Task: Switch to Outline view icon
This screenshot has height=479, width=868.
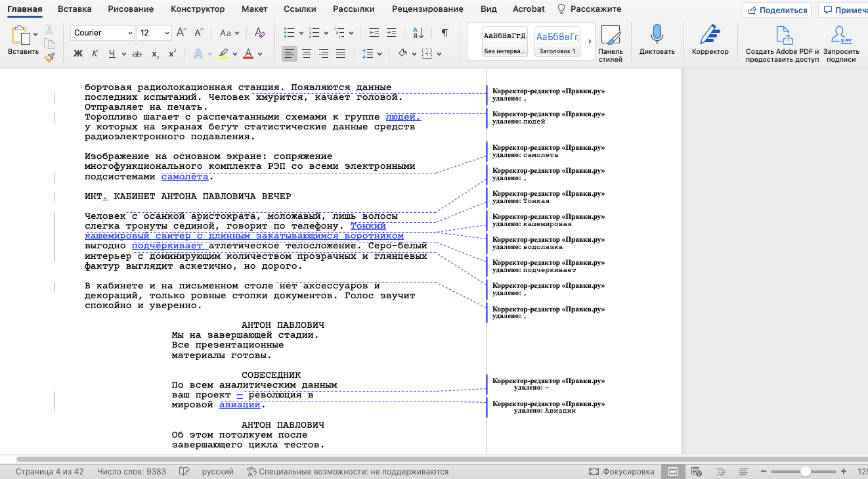Action: pos(720,472)
